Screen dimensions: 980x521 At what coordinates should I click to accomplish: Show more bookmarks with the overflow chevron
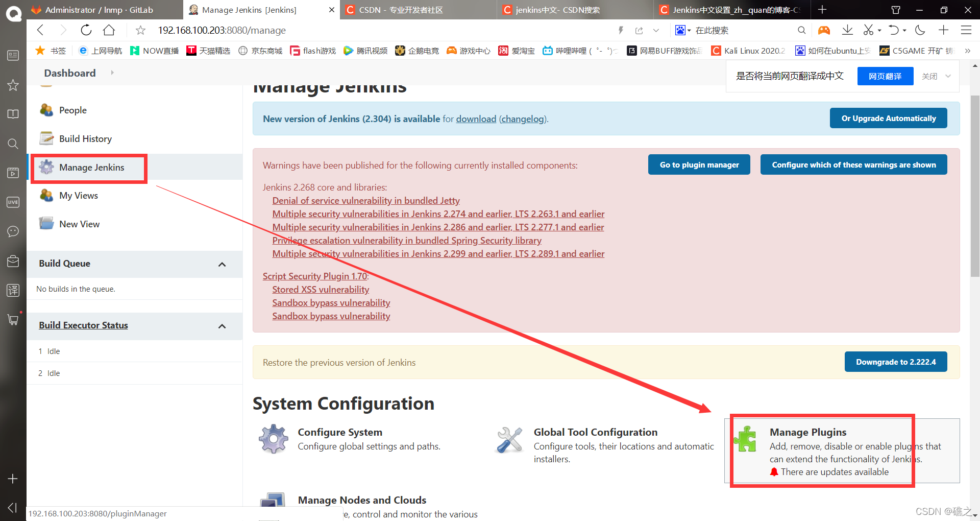[x=968, y=51]
